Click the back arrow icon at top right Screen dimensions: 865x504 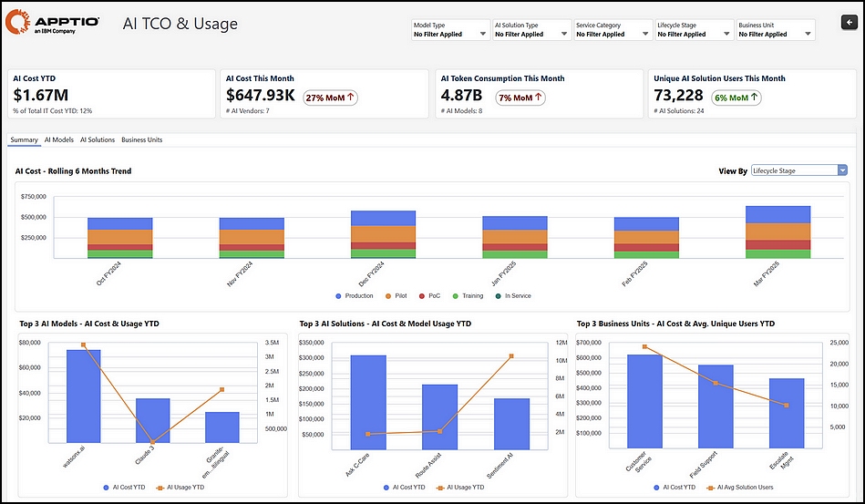pos(849,22)
